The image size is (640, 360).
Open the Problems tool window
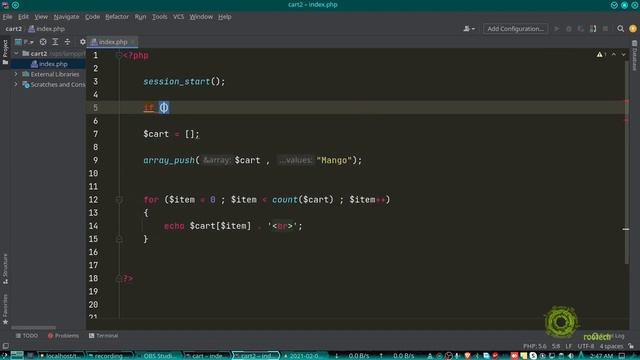coord(63,336)
